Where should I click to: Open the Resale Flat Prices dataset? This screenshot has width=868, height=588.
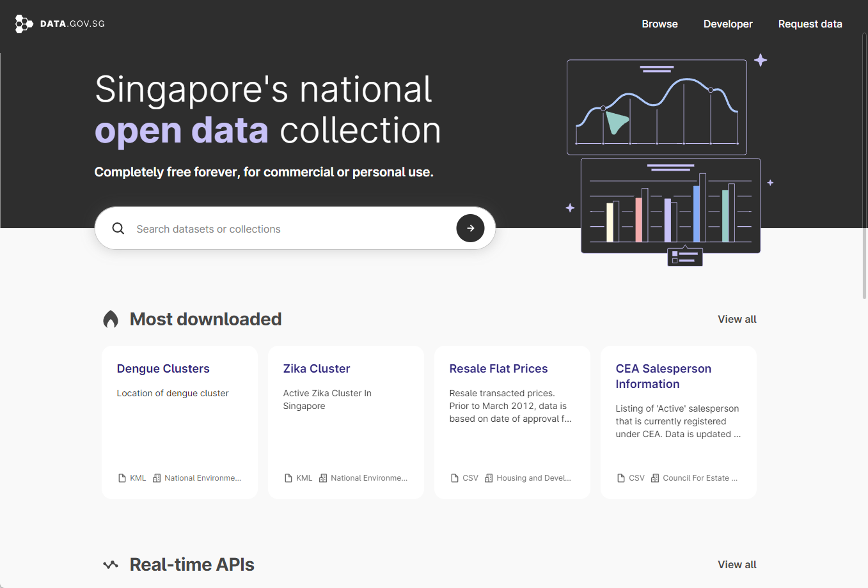click(x=498, y=369)
